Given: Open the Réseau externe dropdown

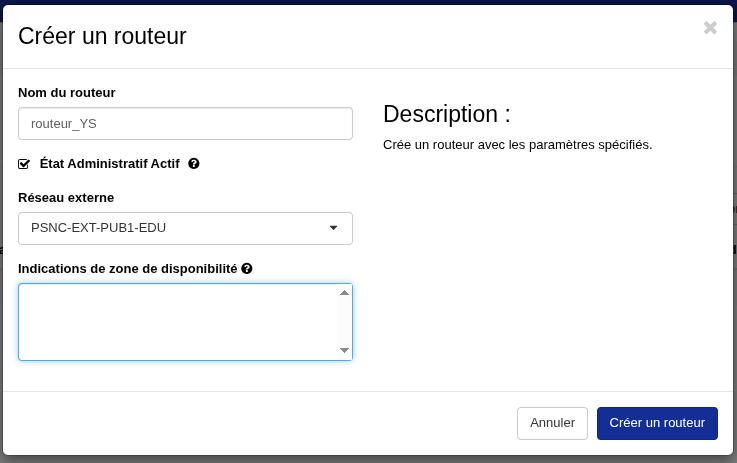Looking at the screenshot, I should pyautogui.click(x=185, y=228).
